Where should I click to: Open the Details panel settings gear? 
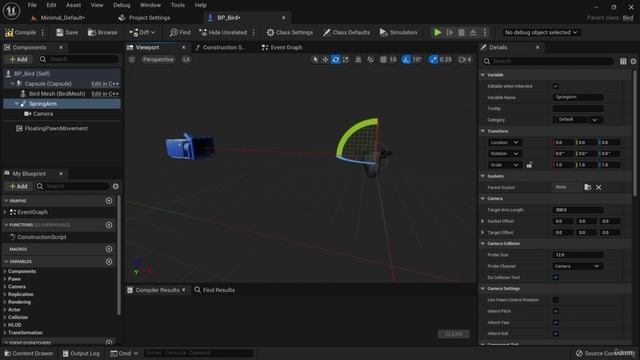coord(633,61)
